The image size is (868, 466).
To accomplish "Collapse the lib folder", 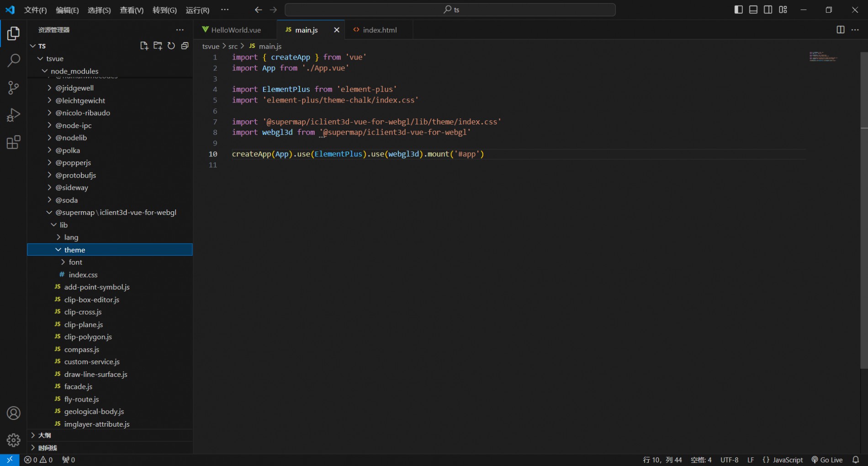I will (x=54, y=225).
